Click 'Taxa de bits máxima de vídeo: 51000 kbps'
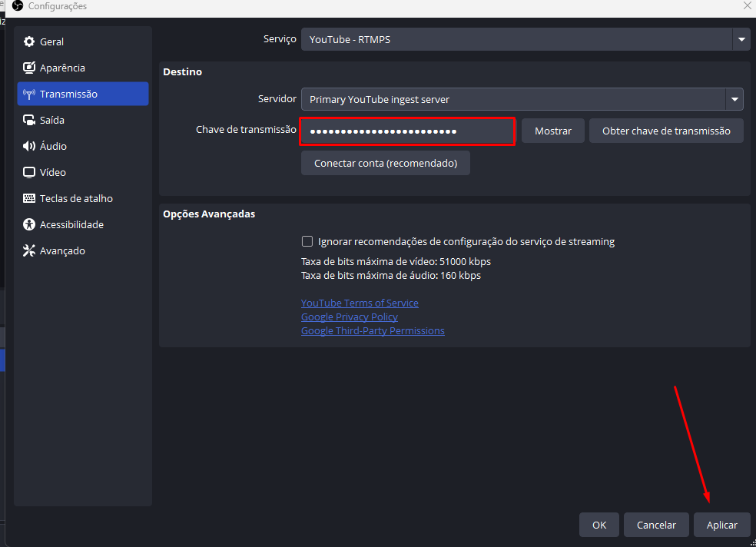 coord(396,262)
